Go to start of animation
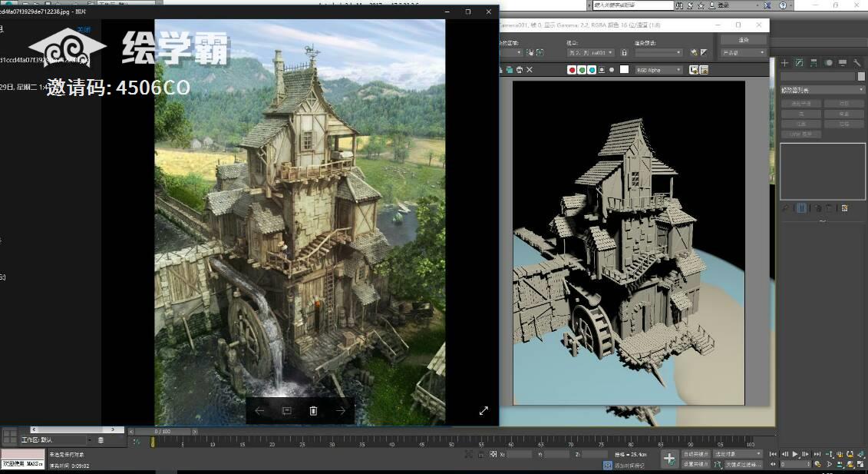The height and width of the screenshot is (474, 868). [774, 454]
